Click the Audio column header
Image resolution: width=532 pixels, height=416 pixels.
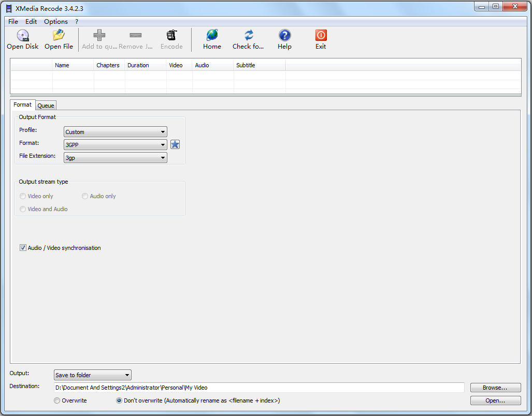pos(213,65)
